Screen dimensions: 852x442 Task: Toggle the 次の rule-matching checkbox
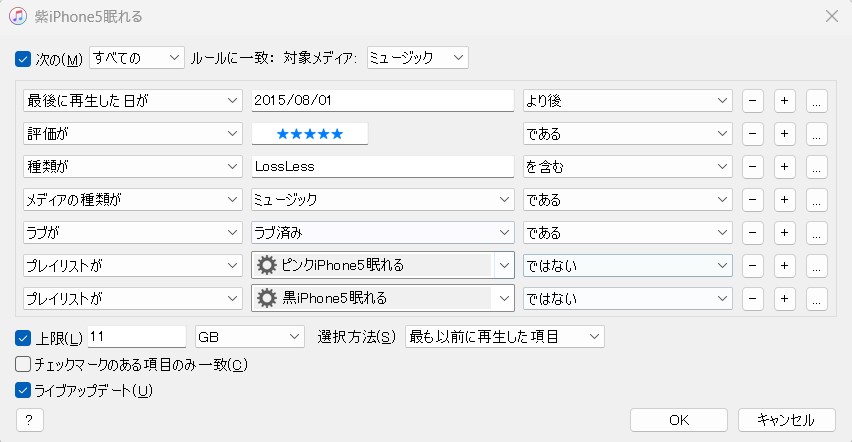tap(24, 59)
